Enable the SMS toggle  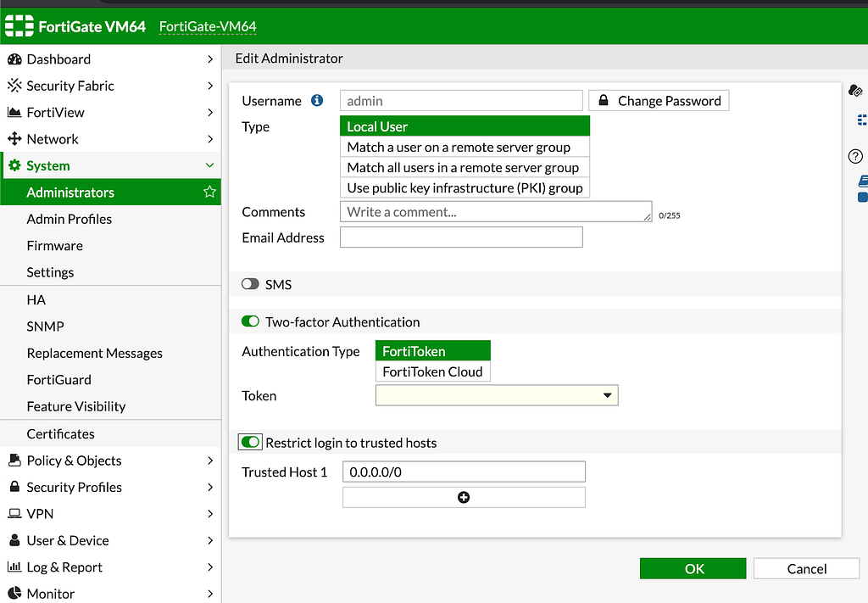[250, 285]
